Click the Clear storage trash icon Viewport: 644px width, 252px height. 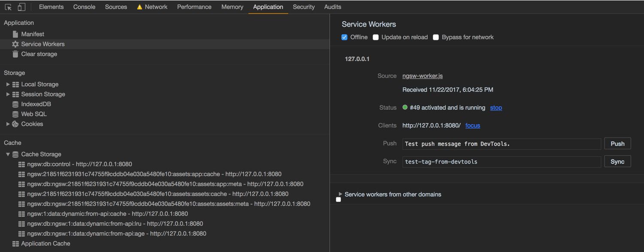coord(15,54)
